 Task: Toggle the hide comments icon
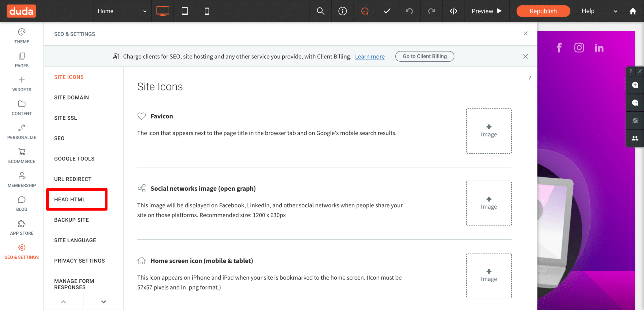(x=635, y=121)
